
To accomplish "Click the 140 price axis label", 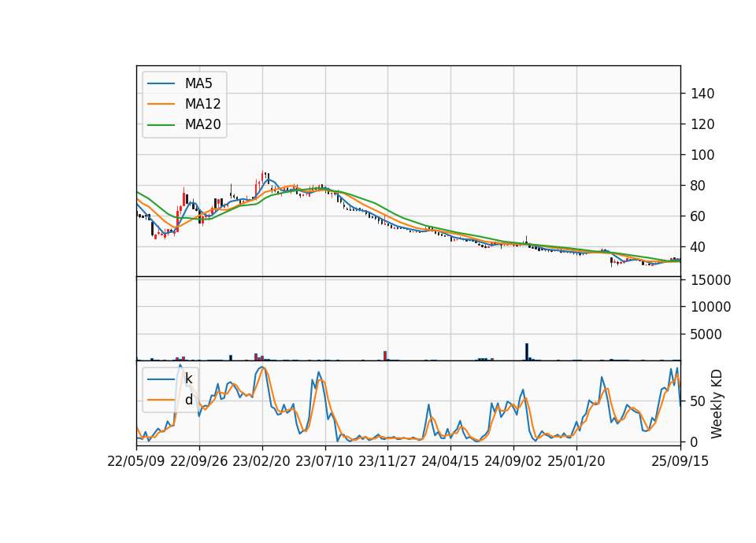I will tap(702, 94).
